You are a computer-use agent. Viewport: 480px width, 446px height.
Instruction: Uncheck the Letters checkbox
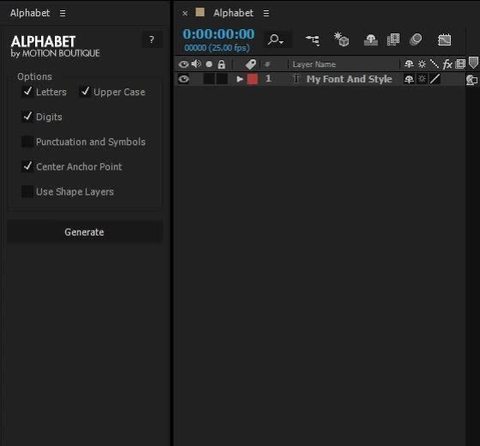point(27,91)
